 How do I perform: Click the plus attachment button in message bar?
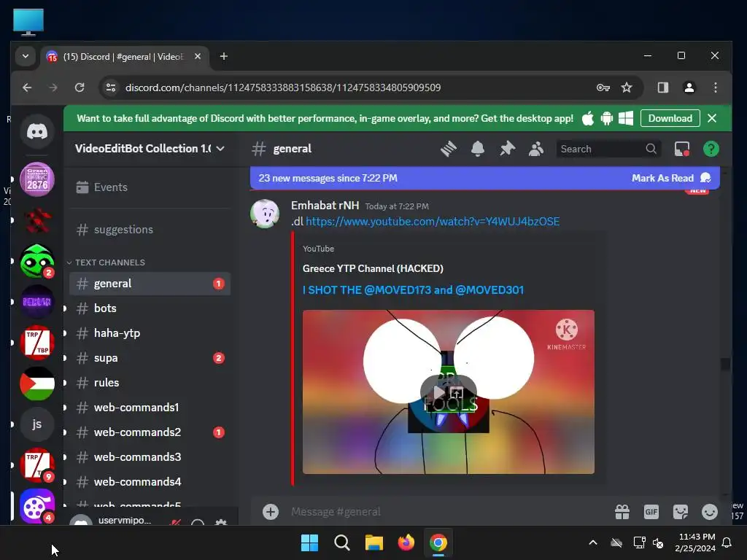coord(271,512)
